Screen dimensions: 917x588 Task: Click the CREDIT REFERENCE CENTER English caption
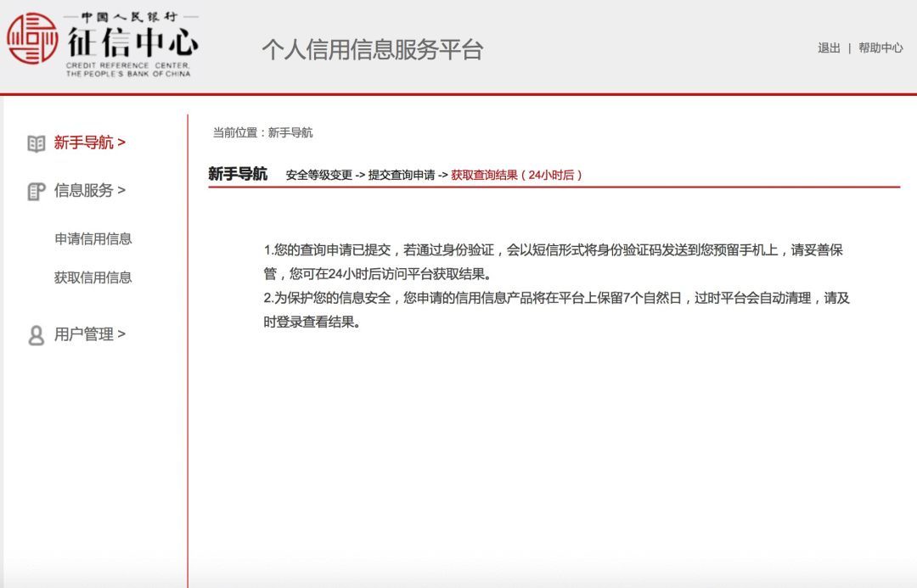tap(128, 70)
